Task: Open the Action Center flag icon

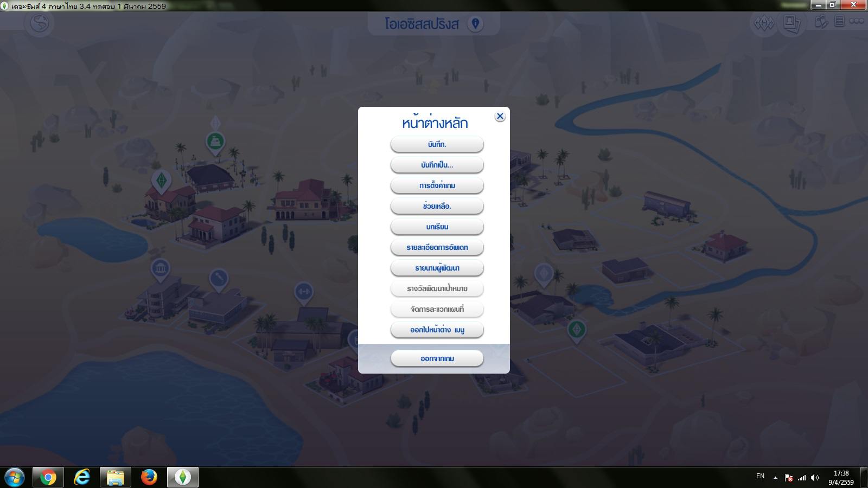Action: [789, 478]
